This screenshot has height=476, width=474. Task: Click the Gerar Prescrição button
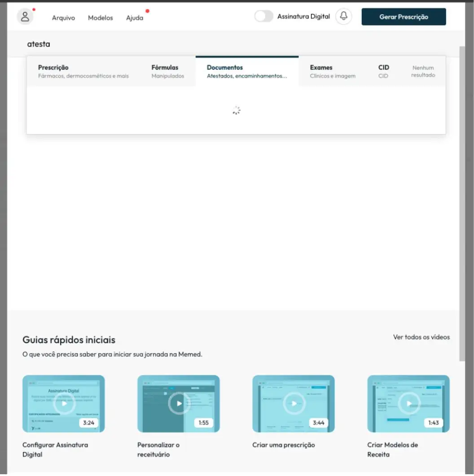tap(404, 17)
